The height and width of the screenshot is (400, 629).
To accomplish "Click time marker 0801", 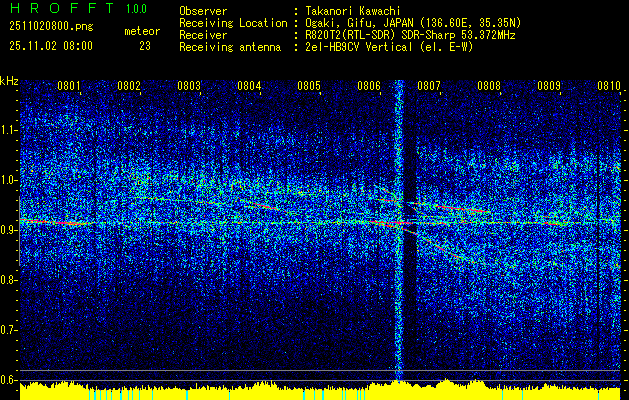I will (x=69, y=86).
